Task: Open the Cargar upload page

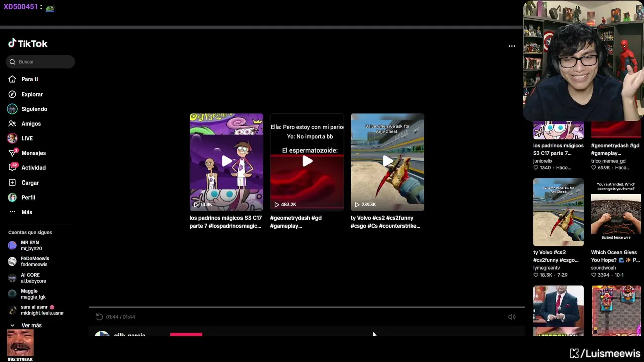Action: click(x=30, y=183)
